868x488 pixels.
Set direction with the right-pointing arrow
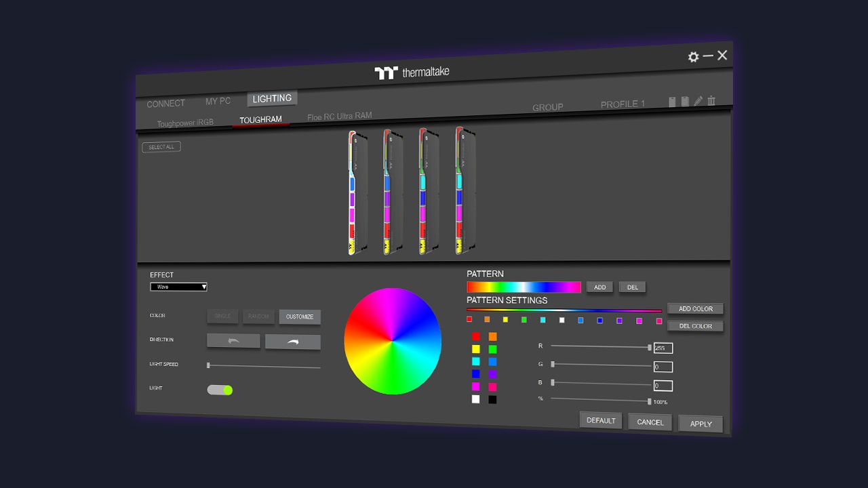[293, 342]
